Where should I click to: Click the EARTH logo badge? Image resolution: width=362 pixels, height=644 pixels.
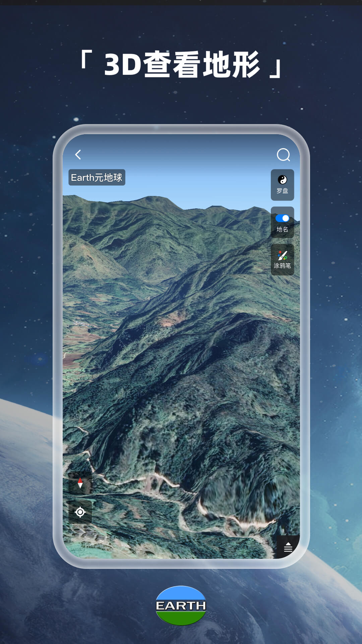pos(181,605)
